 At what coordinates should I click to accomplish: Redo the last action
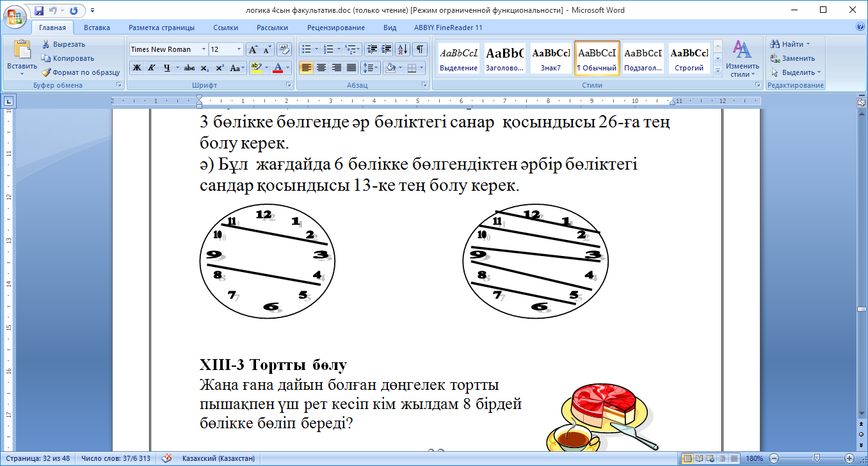pos(73,11)
